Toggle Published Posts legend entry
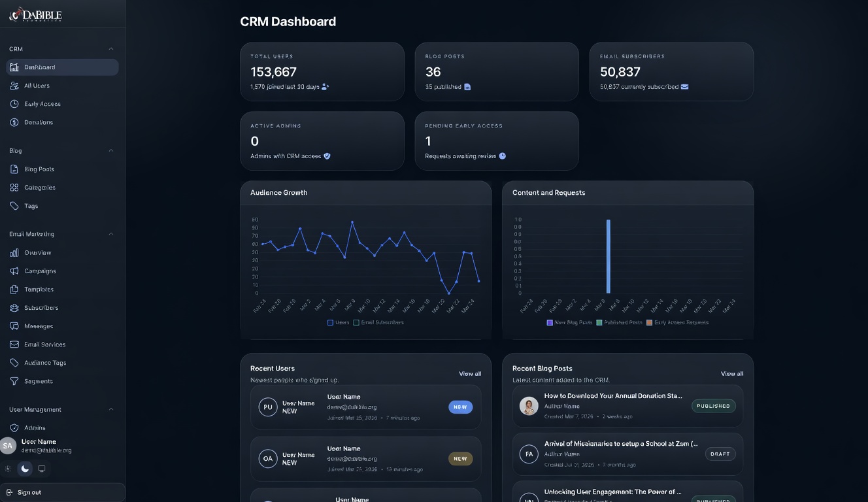868x502 pixels. click(x=619, y=322)
